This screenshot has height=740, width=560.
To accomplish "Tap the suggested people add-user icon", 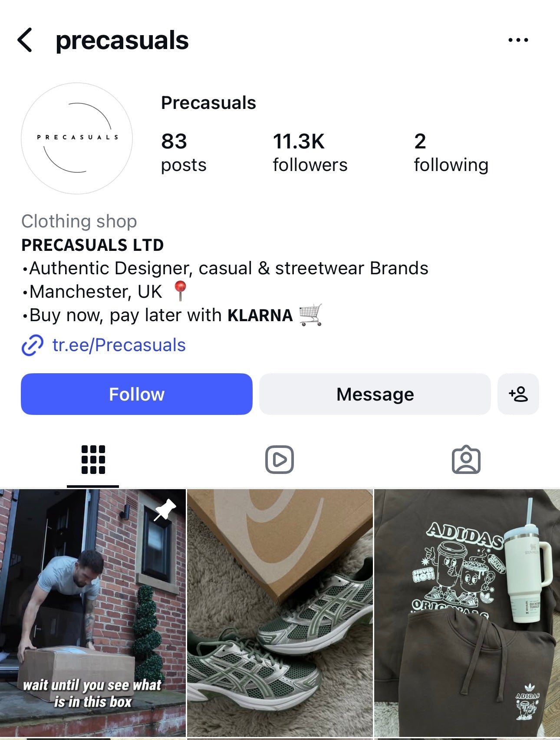I will pos(518,394).
